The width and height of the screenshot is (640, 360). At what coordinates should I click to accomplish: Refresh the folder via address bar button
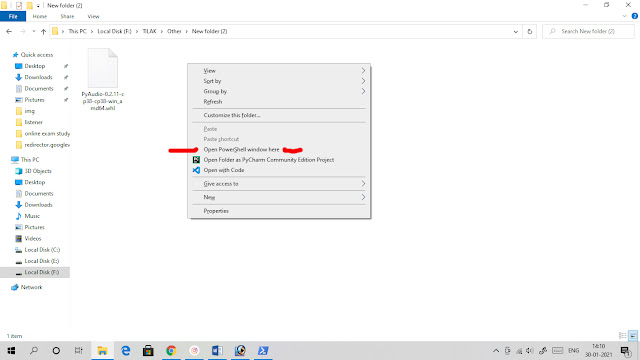click(529, 31)
